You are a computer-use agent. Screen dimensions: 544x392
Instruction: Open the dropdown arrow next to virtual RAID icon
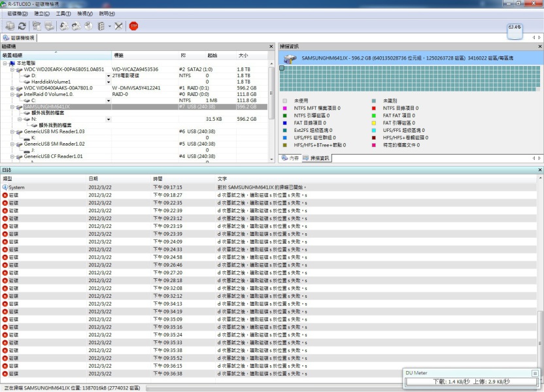[109, 26]
